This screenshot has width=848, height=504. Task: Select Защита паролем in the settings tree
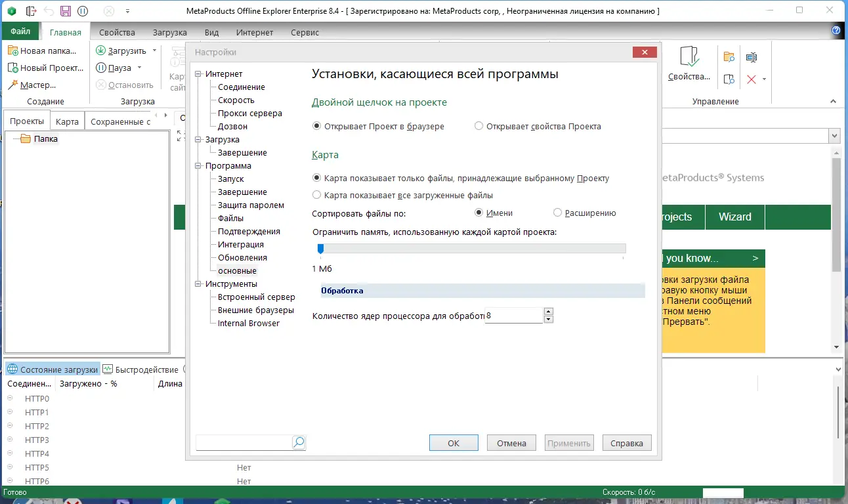click(251, 205)
